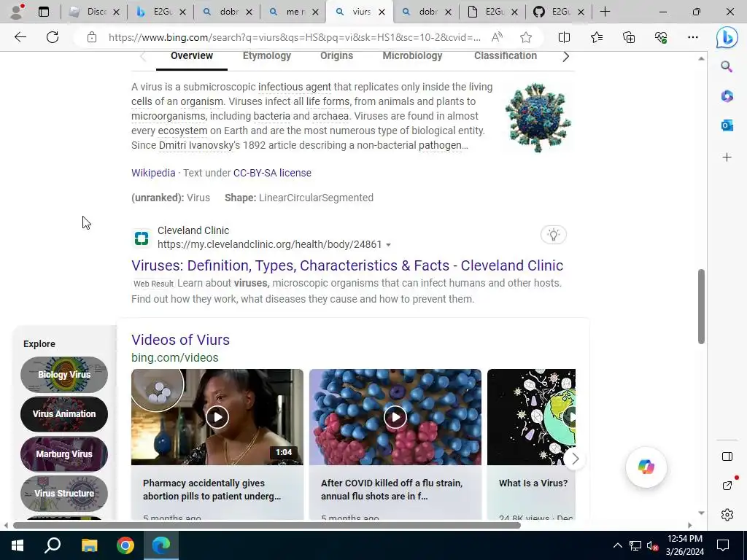Explore the Marburg Virus chip
The image size is (747, 560).
click(64, 454)
